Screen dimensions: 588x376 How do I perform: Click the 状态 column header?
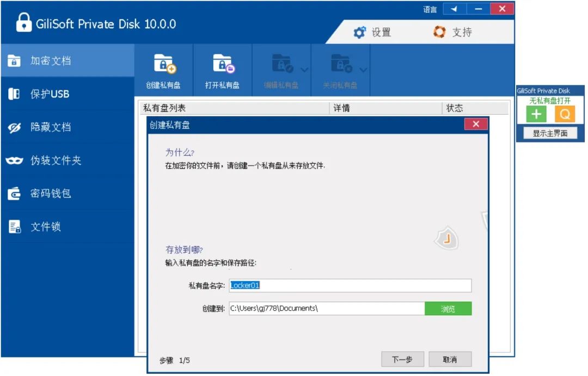(475, 108)
